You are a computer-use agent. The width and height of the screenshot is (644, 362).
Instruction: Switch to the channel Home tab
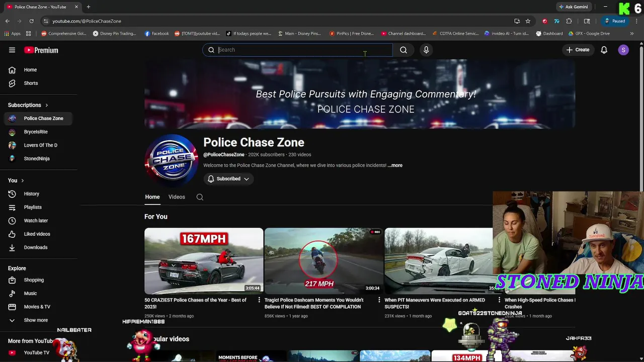152,197
